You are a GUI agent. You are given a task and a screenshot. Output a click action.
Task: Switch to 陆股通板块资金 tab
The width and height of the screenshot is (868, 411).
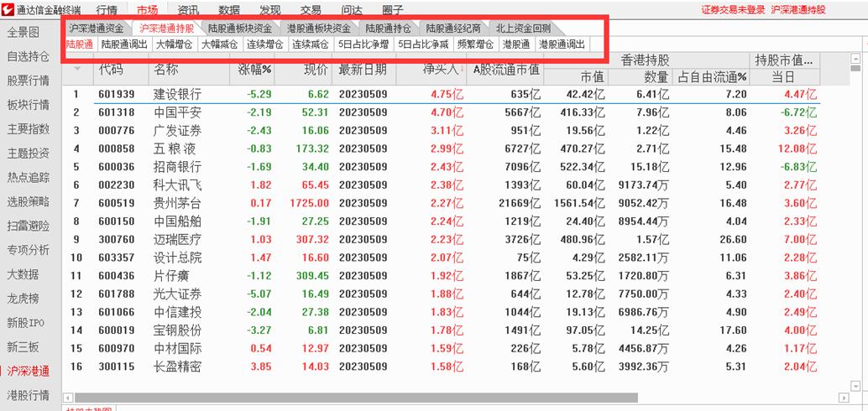pyautogui.click(x=240, y=29)
